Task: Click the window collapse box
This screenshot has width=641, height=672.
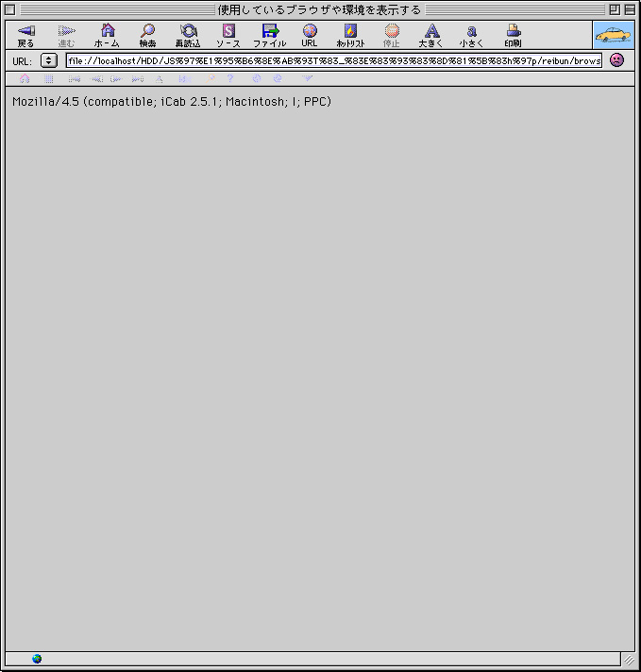Action: point(630,9)
